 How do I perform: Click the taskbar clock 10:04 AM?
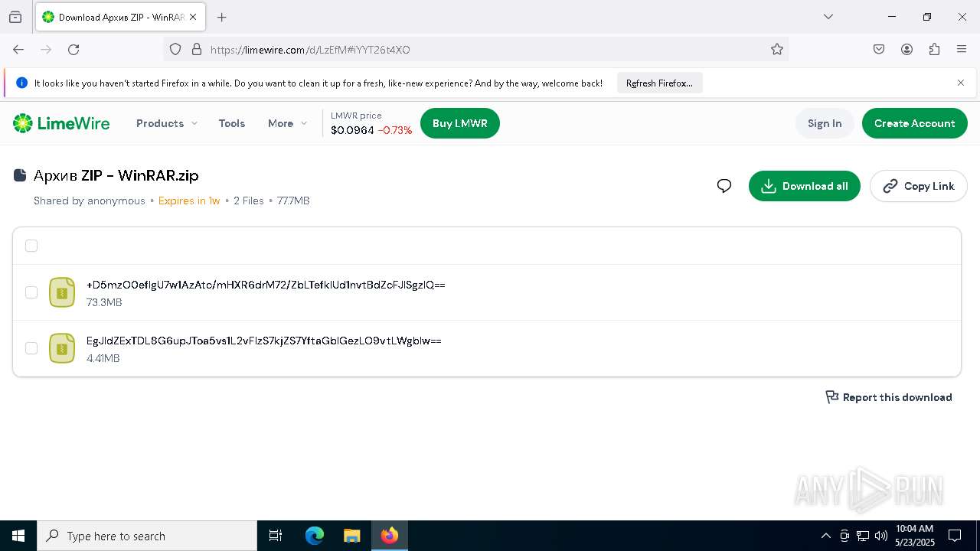pos(914,529)
